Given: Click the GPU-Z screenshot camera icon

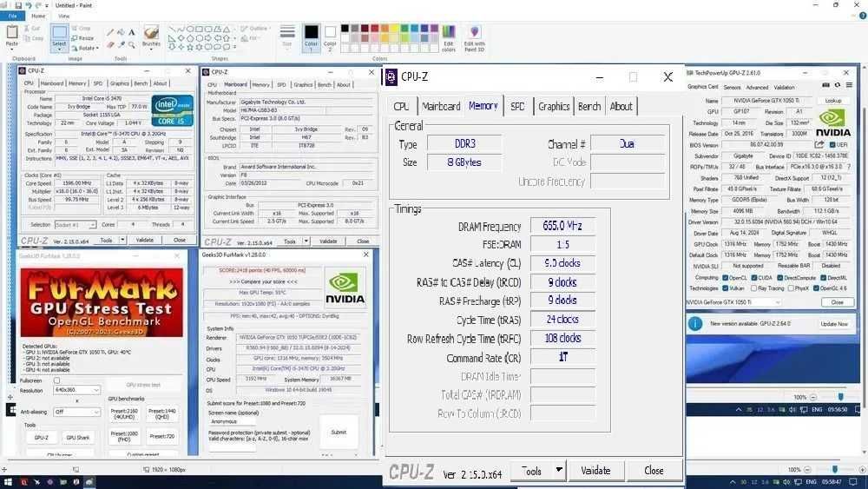Looking at the screenshot, I should point(826,85).
